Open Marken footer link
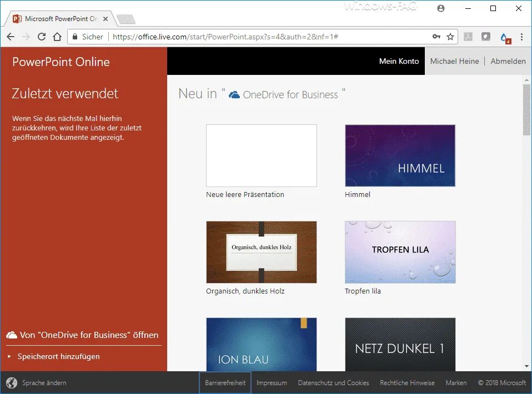The width and height of the screenshot is (532, 394). pos(456,383)
